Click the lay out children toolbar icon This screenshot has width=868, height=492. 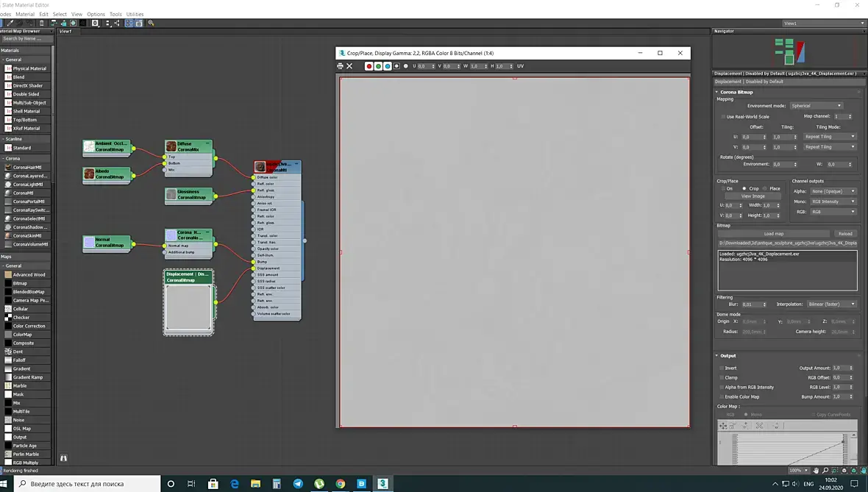pos(117,24)
